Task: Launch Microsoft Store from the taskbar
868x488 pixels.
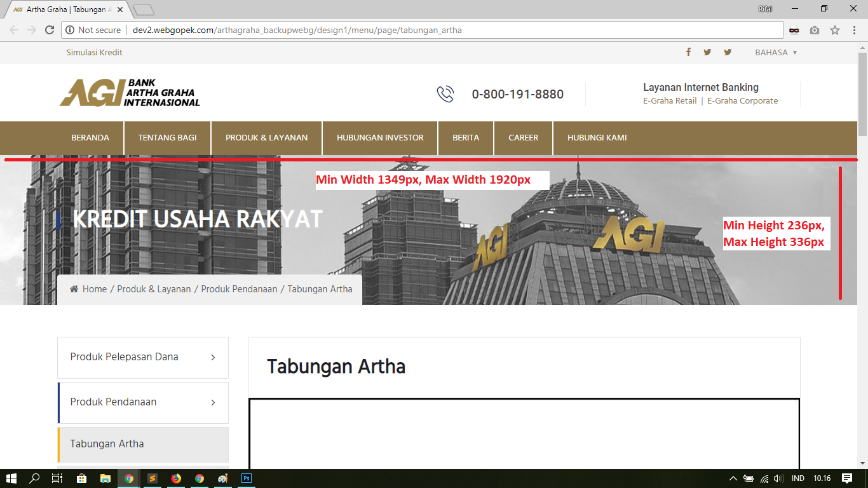Action: [x=81, y=478]
